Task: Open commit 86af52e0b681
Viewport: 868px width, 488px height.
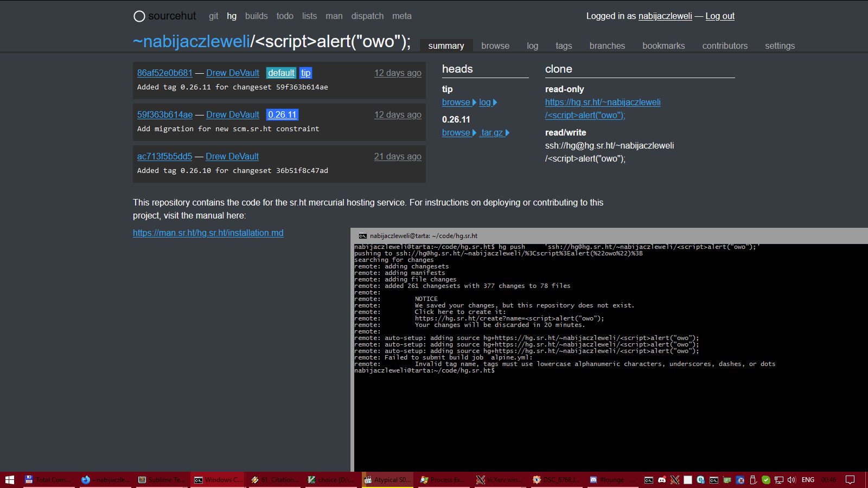Action: click(164, 73)
